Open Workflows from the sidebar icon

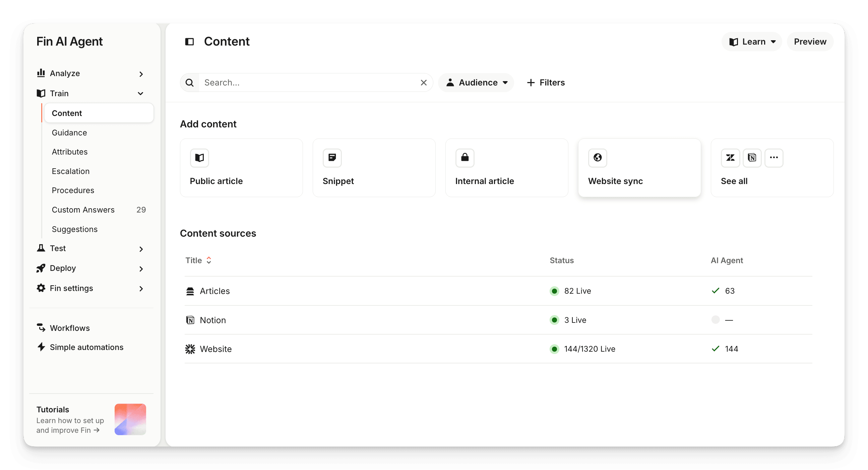tap(41, 328)
